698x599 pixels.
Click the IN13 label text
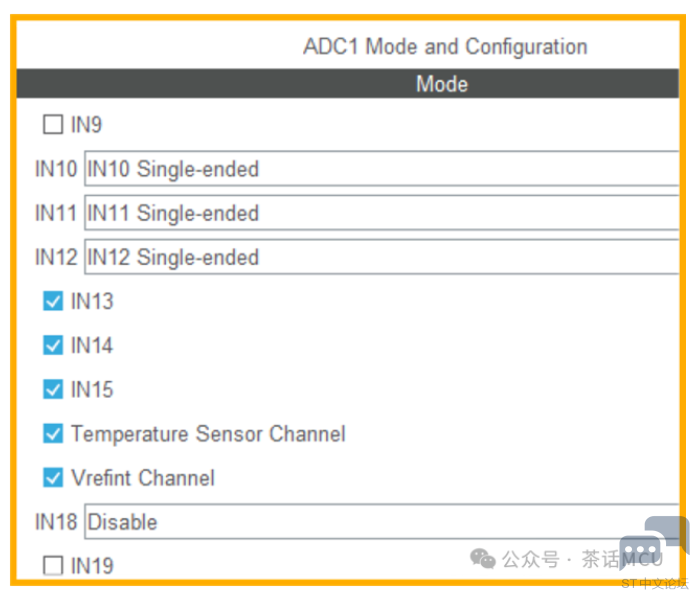coord(92,301)
